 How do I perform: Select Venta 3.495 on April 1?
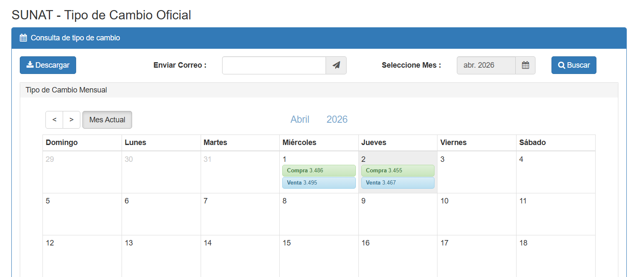tap(319, 183)
